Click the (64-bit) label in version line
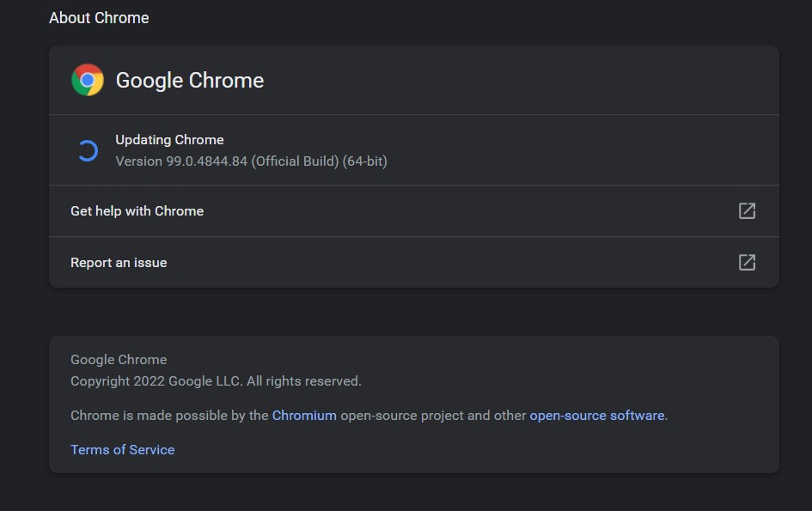The height and width of the screenshot is (511, 812). (365, 161)
